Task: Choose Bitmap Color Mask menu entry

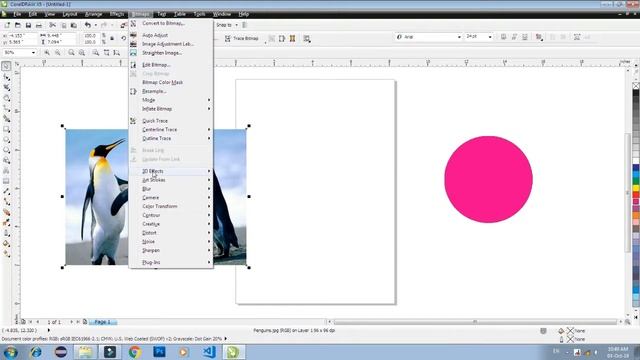Action: click(x=171, y=82)
